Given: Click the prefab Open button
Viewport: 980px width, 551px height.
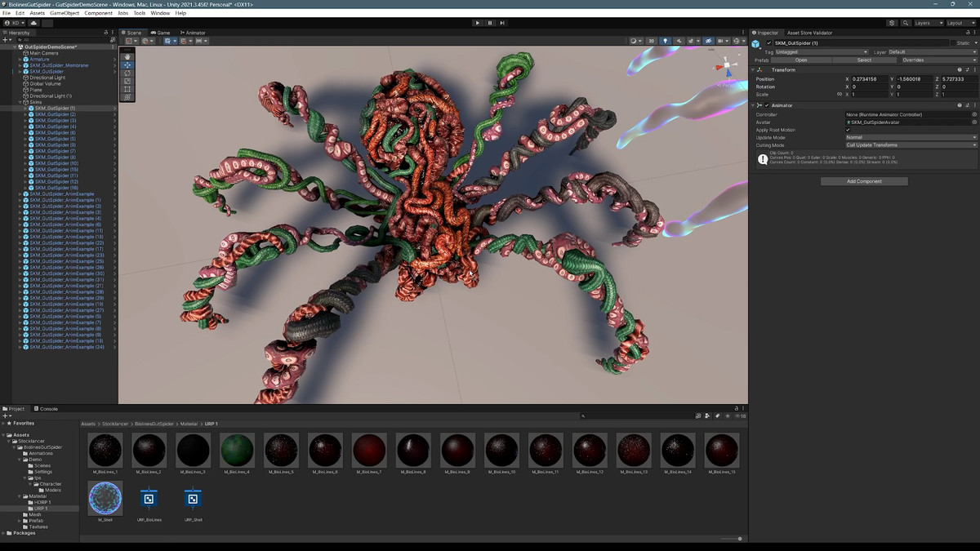Looking at the screenshot, I should (801, 60).
